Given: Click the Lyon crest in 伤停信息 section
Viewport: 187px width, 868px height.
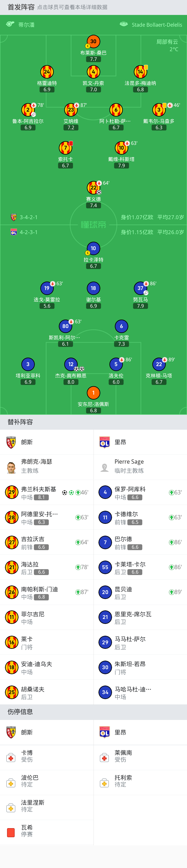Looking at the screenshot, I should pyautogui.click(x=105, y=732).
